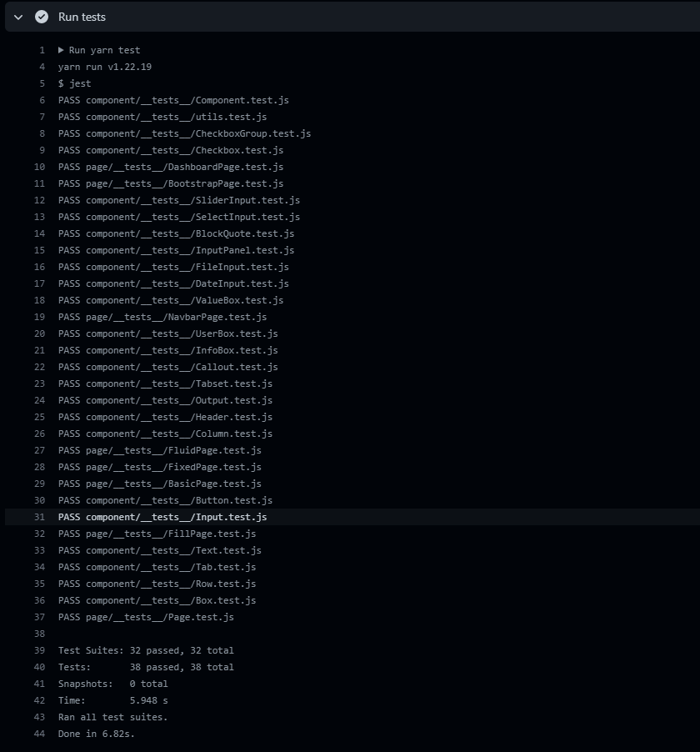The width and height of the screenshot is (700, 752).
Task: Click line number 1 in log
Action: tap(42, 50)
